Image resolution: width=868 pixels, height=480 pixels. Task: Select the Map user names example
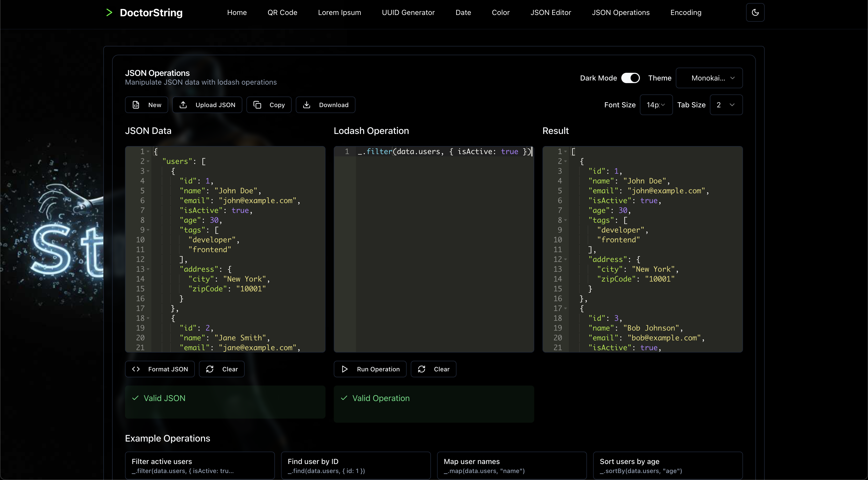tap(512, 466)
